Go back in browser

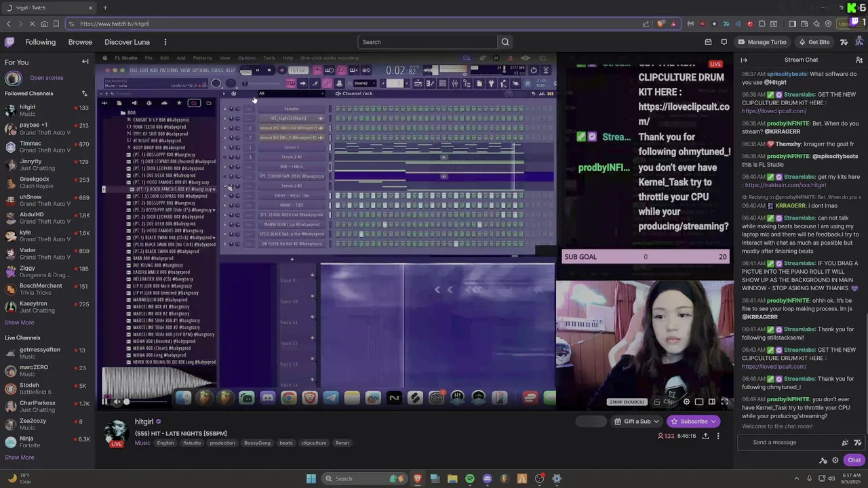[x=9, y=24]
